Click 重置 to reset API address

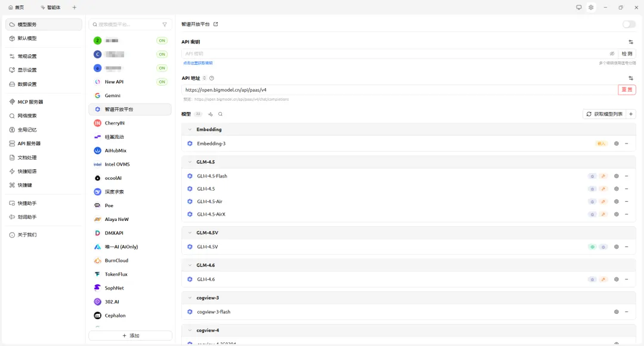[x=627, y=90]
